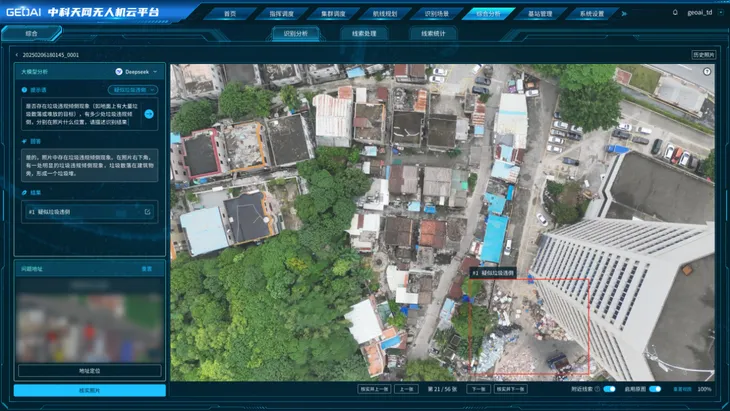Click the back arrow beside record ID
Viewport: 730px width, 411px height.
pos(16,55)
